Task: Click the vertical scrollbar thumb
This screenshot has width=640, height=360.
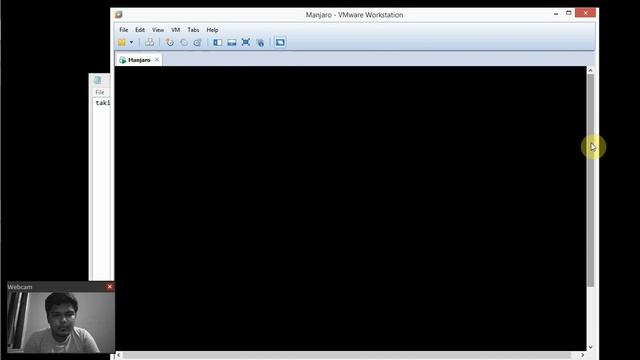Action: click(x=590, y=180)
